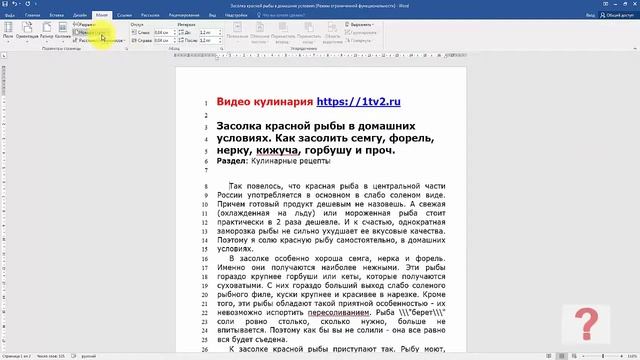
Task: Click the Save icon in quick access toolbar
Action: 5,4
